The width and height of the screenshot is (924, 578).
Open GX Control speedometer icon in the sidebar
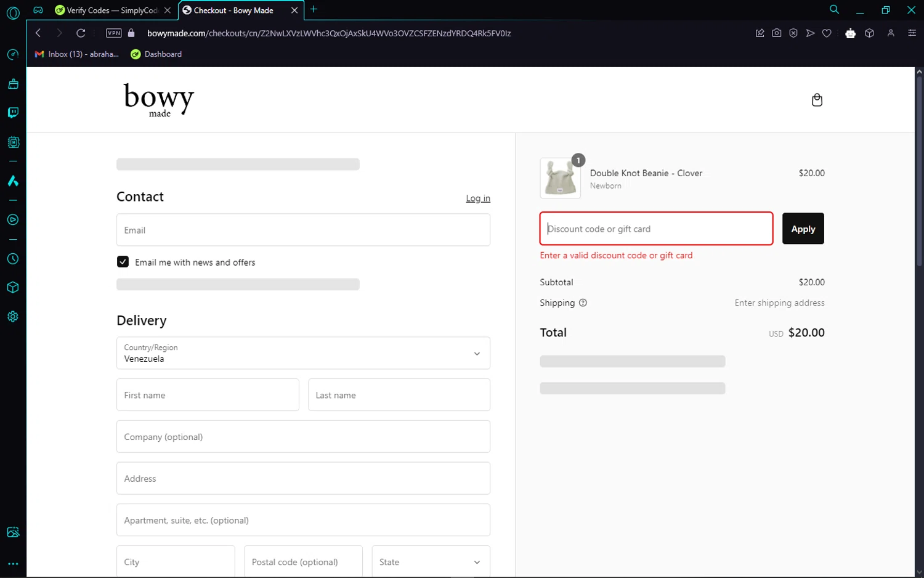(x=13, y=55)
